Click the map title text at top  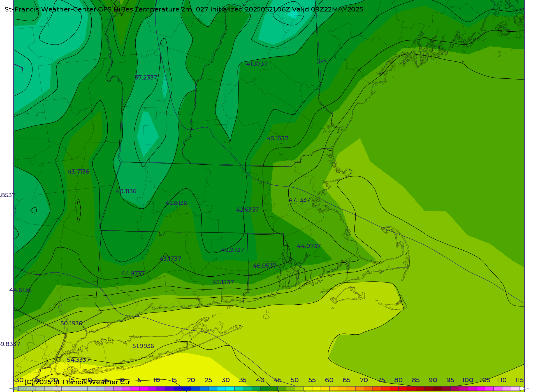pyautogui.click(x=184, y=9)
